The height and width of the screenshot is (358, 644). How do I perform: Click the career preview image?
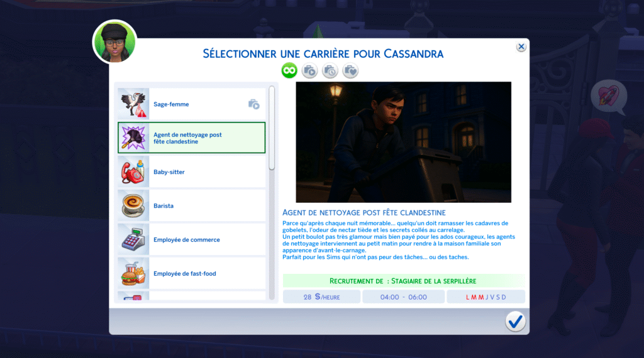[403, 142]
